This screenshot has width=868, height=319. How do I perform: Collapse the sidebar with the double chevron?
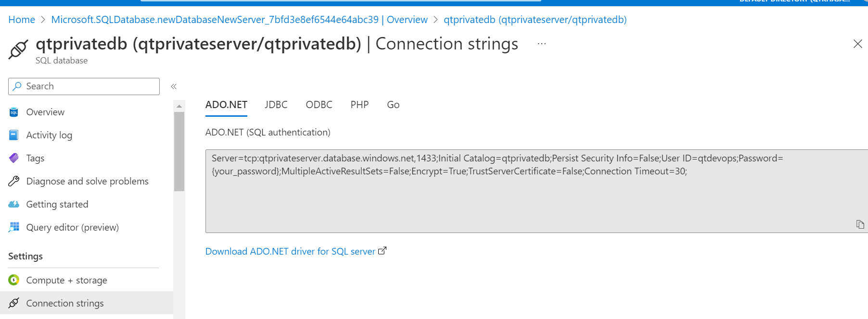[174, 86]
